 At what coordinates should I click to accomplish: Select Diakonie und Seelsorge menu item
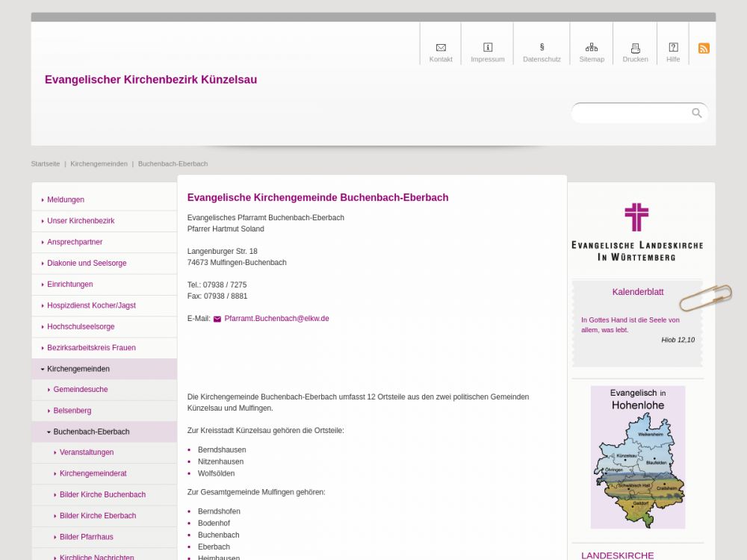(x=87, y=264)
